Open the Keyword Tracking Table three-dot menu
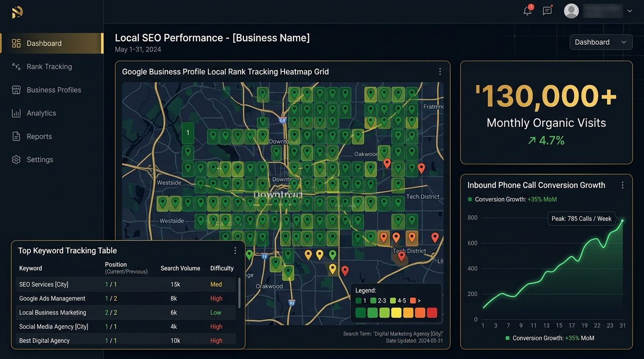Viewport: 644px width, 359px height. tap(235, 251)
